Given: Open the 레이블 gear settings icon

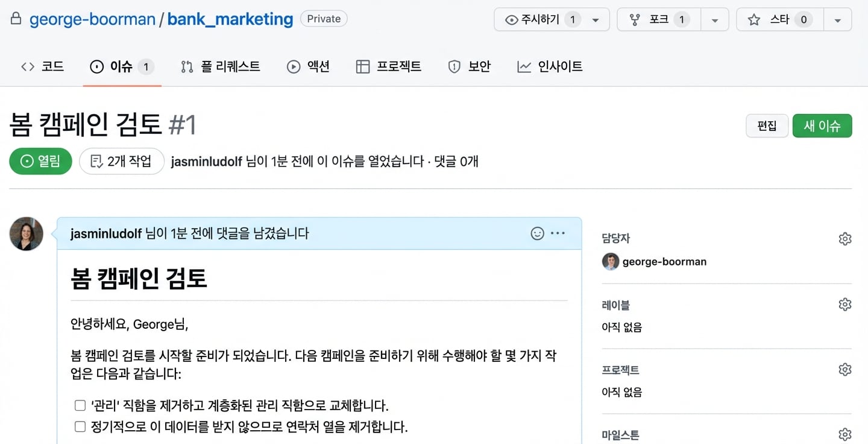Looking at the screenshot, I should (x=845, y=304).
